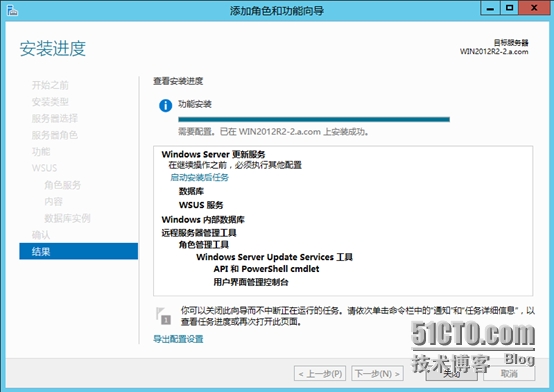Select the 结果 step in sidebar
This screenshot has height=392, width=554.
click(78, 251)
